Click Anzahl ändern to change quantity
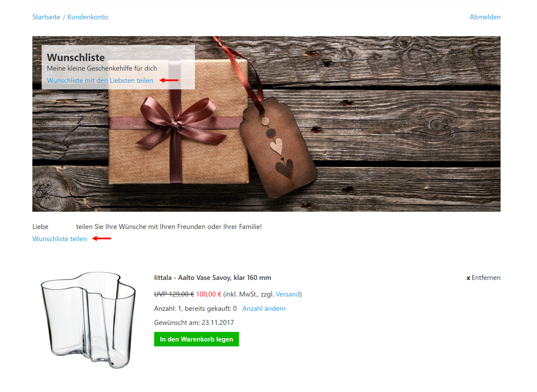 tap(264, 308)
